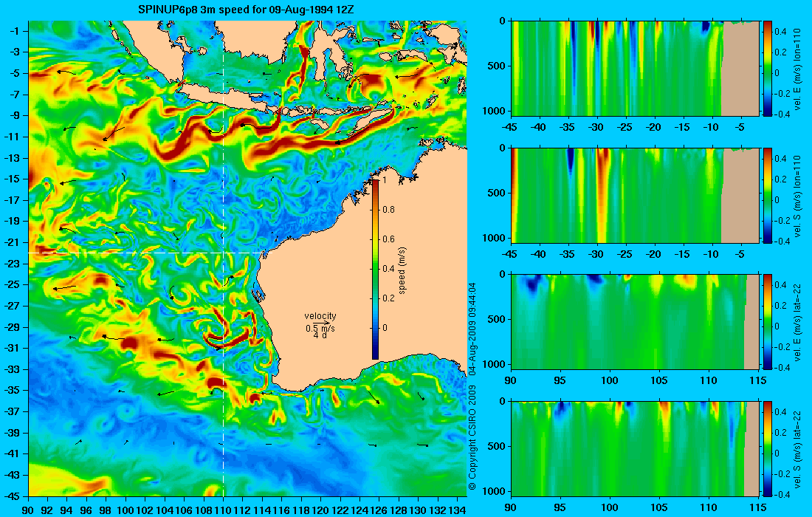Open the vel. S lat=-22 section panel

point(636,448)
